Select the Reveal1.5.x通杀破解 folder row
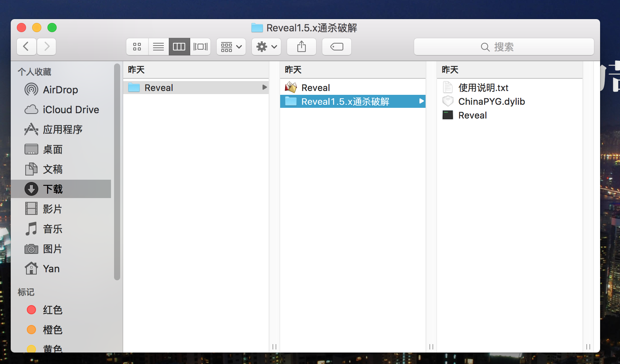The image size is (620, 364). pyautogui.click(x=353, y=101)
